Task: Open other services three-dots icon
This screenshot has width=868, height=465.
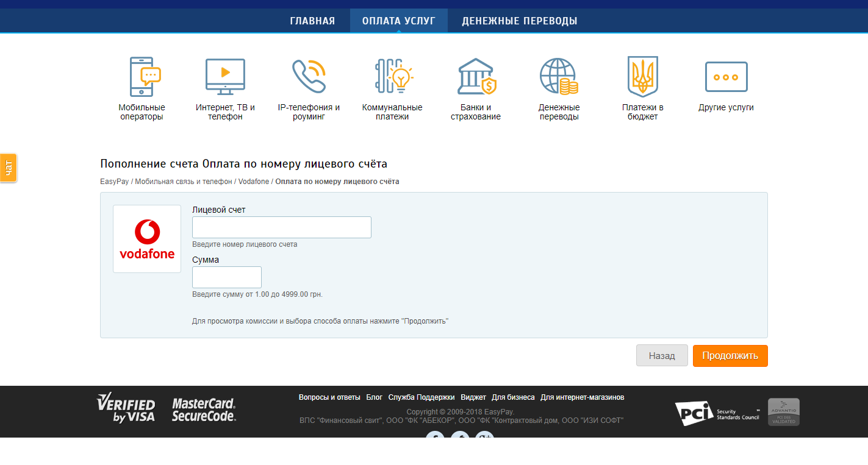Action: tap(726, 77)
